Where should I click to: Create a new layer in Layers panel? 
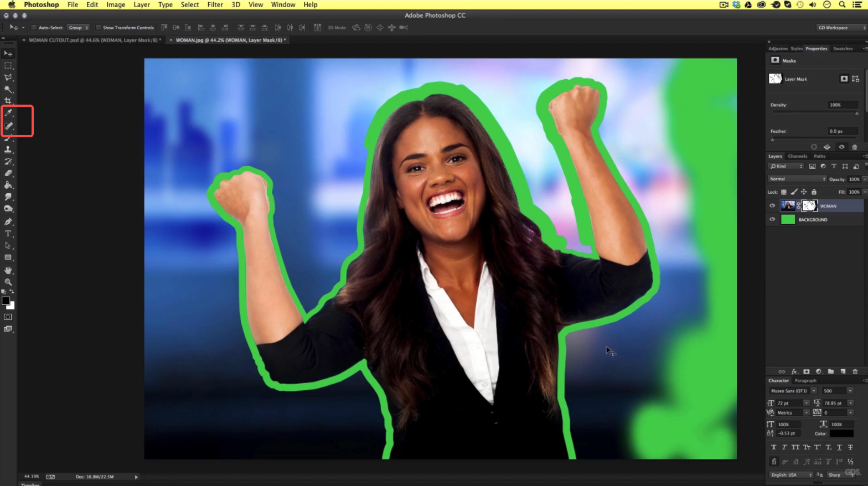(843, 371)
